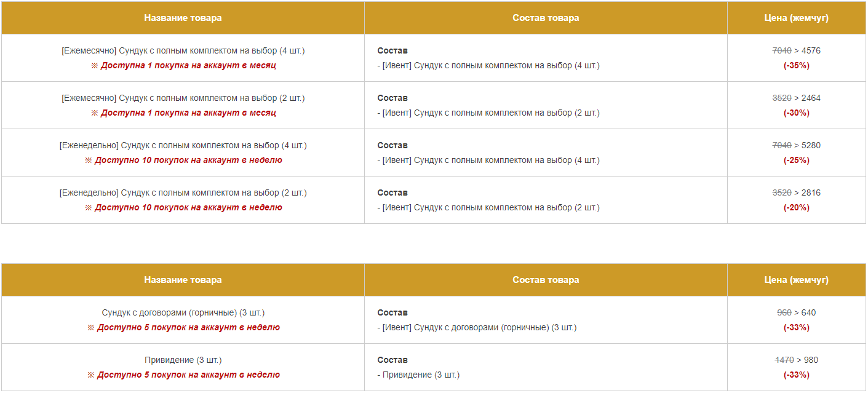868x393 pixels.
Task: Select the weekly 2-piece full set chest name
Action: click(183, 193)
